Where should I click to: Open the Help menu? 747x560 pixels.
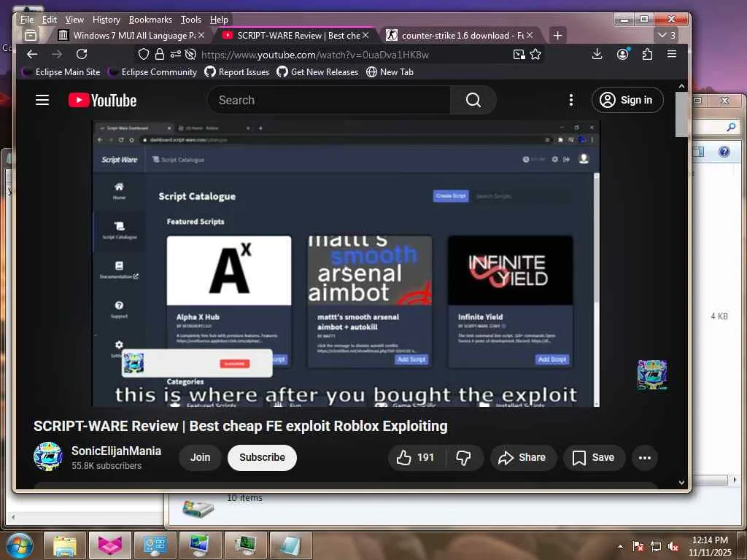pos(219,20)
